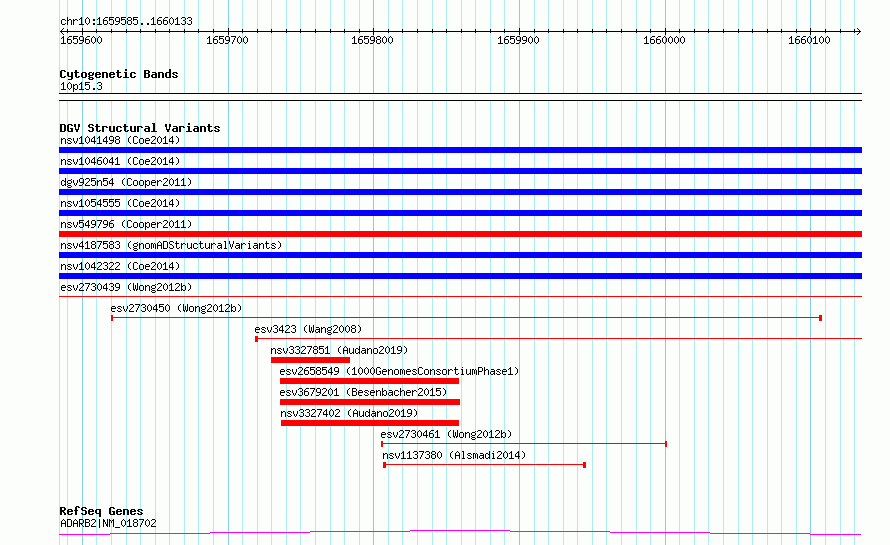Click ruler position 1659700
The height and width of the screenshot is (545, 890).
point(227,40)
